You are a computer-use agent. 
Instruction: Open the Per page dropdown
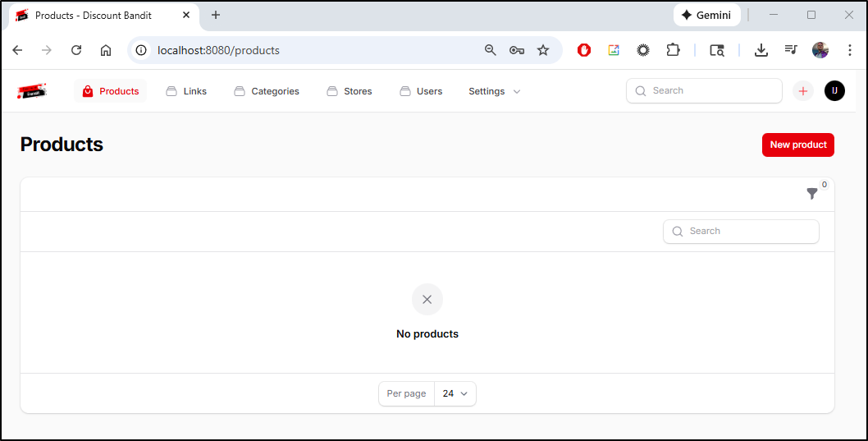point(455,393)
